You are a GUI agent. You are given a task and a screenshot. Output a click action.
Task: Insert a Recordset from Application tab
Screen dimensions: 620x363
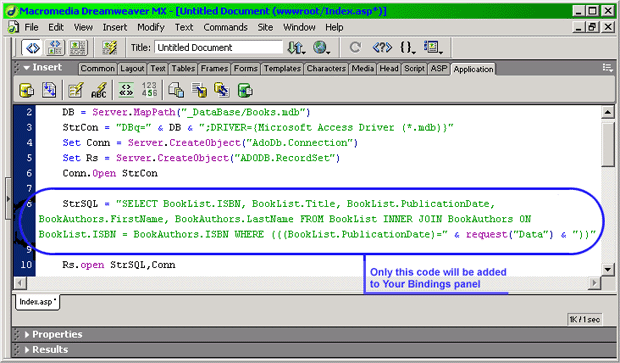tap(26, 91)
